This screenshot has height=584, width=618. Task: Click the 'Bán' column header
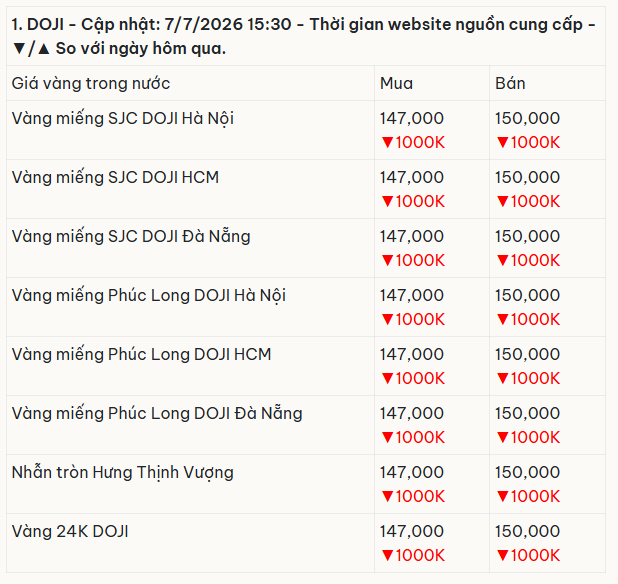click(510, 84)
